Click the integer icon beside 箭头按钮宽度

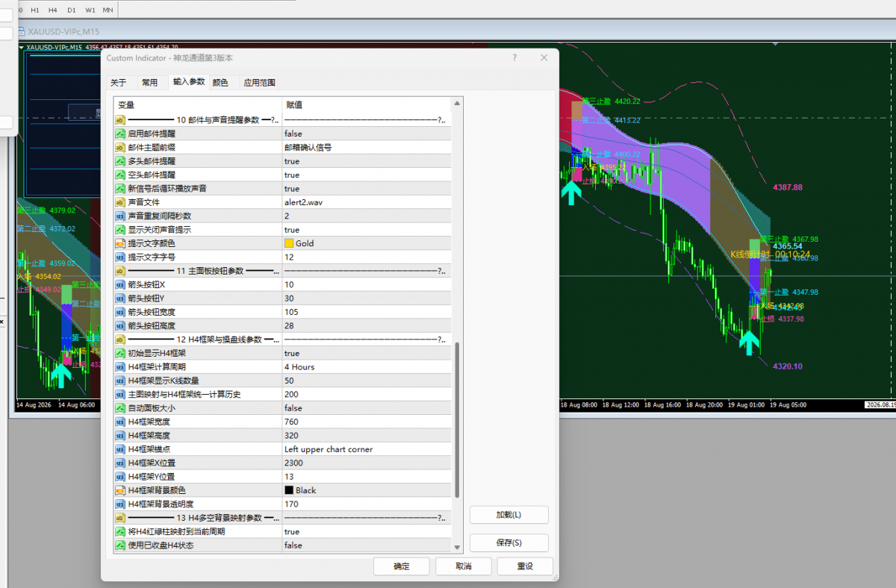coord(120,312)
